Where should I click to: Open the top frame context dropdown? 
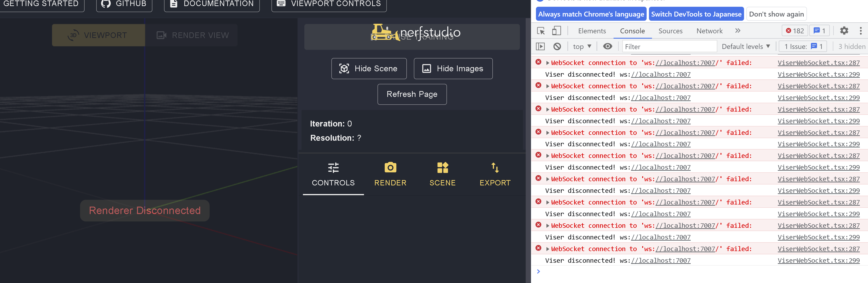point(582,46)
